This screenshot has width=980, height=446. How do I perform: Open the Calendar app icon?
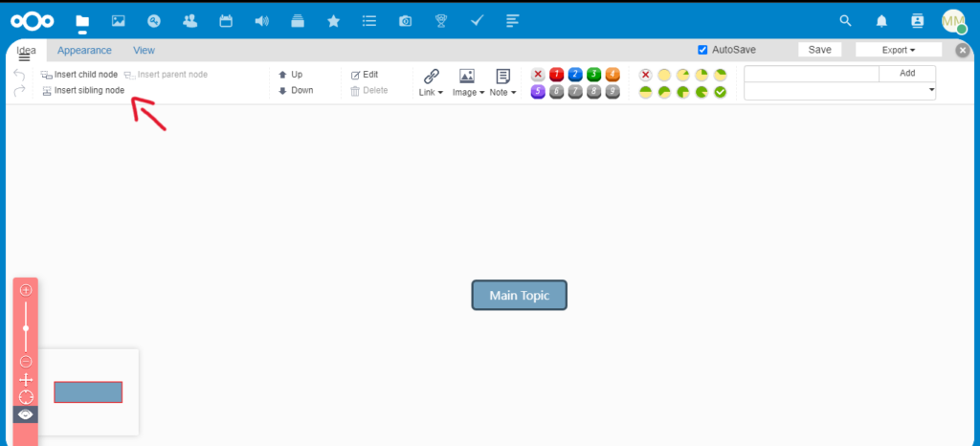click(226, 21)
